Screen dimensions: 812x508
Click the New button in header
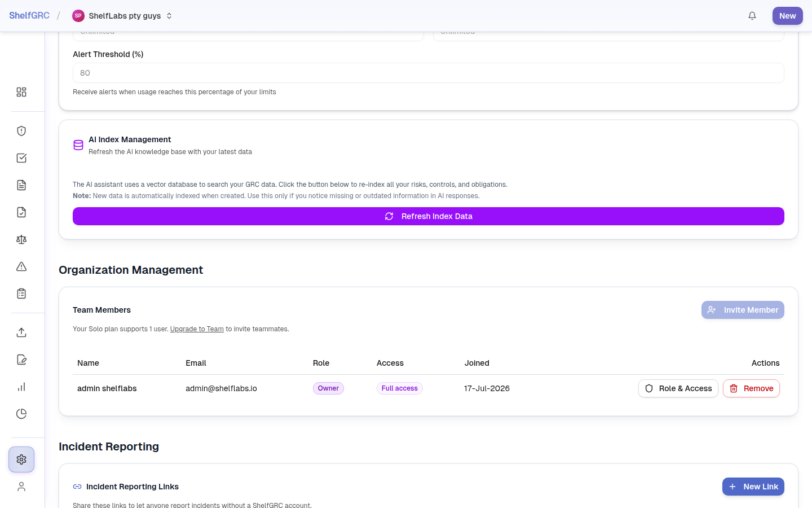pos(788,16)
